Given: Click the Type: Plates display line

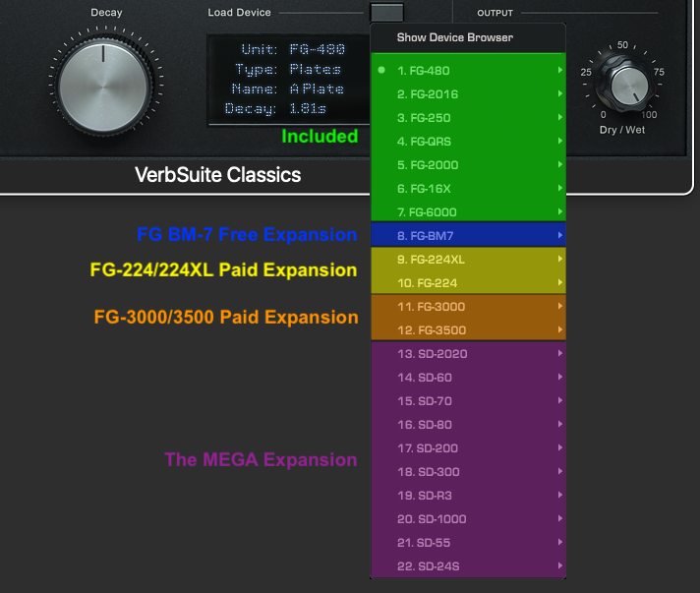Looking at the screenshot, I should click(x=288, y=69).
